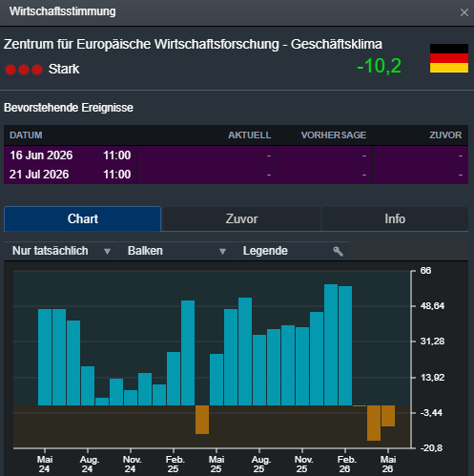Click the ZUVOR column header
This screenshot has height=476, width=474.
(x=445, y=135)
